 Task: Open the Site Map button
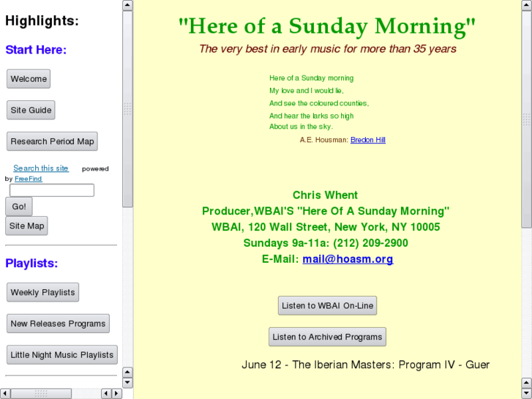[x=26, y=225]
